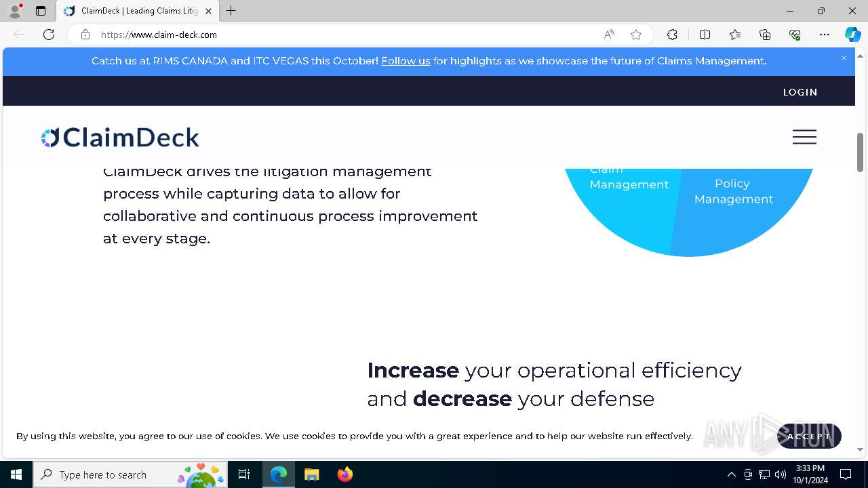The width and height of the screenshot is (868, 488).
Task: Open Microsoft Edge from taskbar
Action: 279,474
